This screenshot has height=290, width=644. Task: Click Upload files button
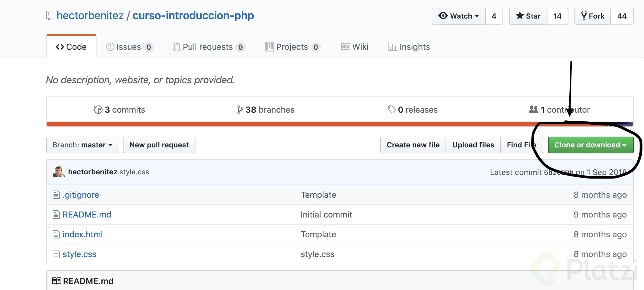[473, 145]
